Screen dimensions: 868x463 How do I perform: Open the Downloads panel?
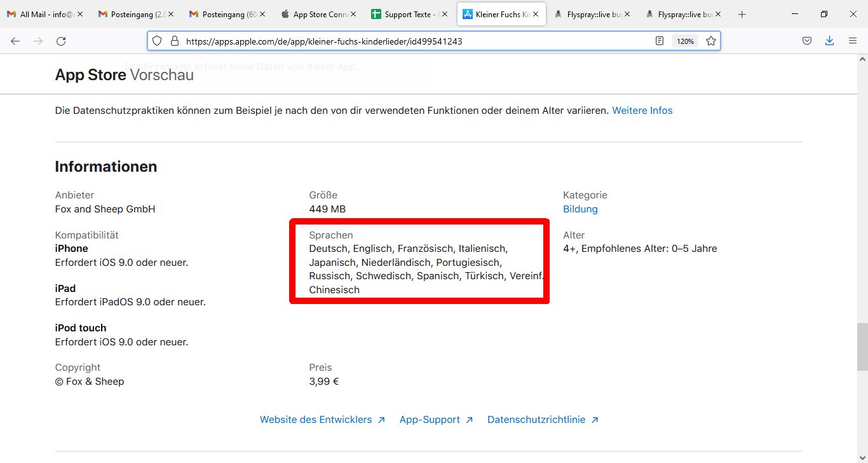click(829, 41)
